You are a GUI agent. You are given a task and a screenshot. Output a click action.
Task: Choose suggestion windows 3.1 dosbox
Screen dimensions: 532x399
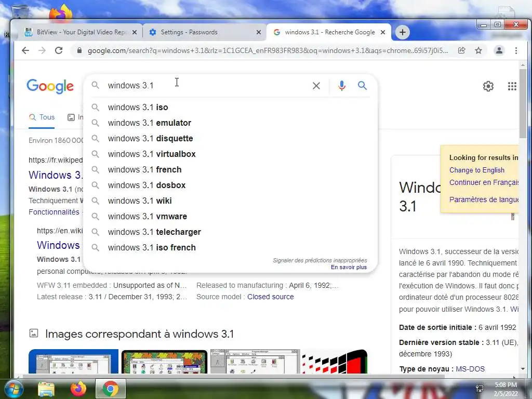click(231, 185)
